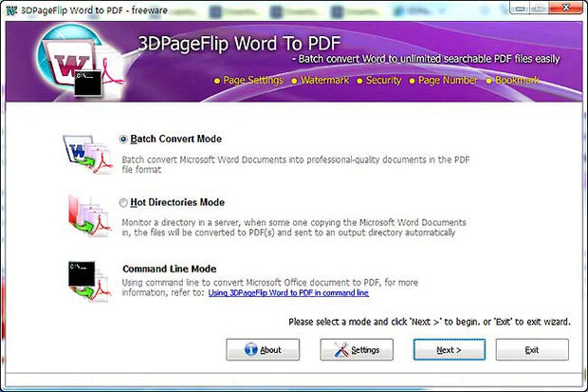This screenshot has width=588, height=392.
Task: Click the 'Security' banner label
Action: (383, 81)
